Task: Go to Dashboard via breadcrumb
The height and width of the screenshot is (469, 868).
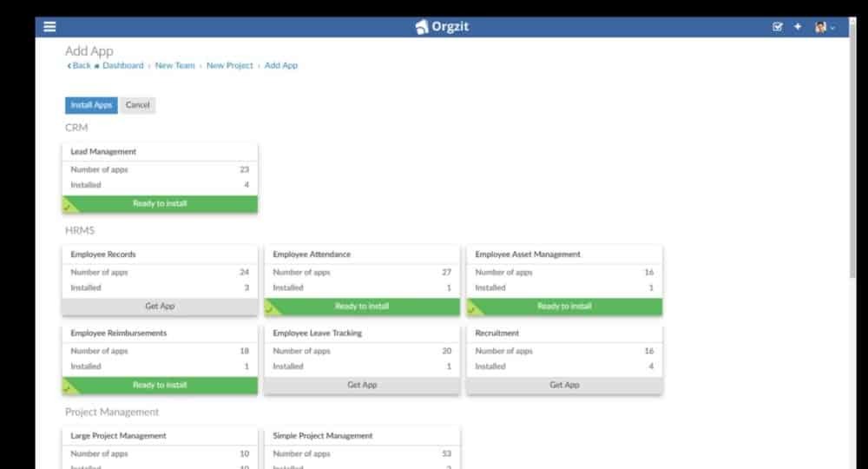Action: click(x=122, y=66)
